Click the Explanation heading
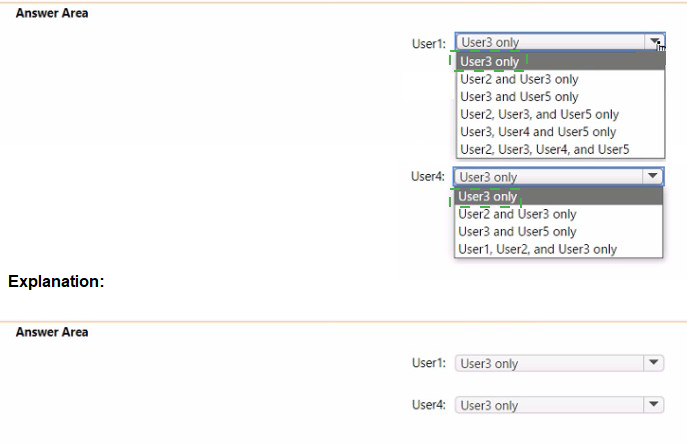 (x=56, y=281)
